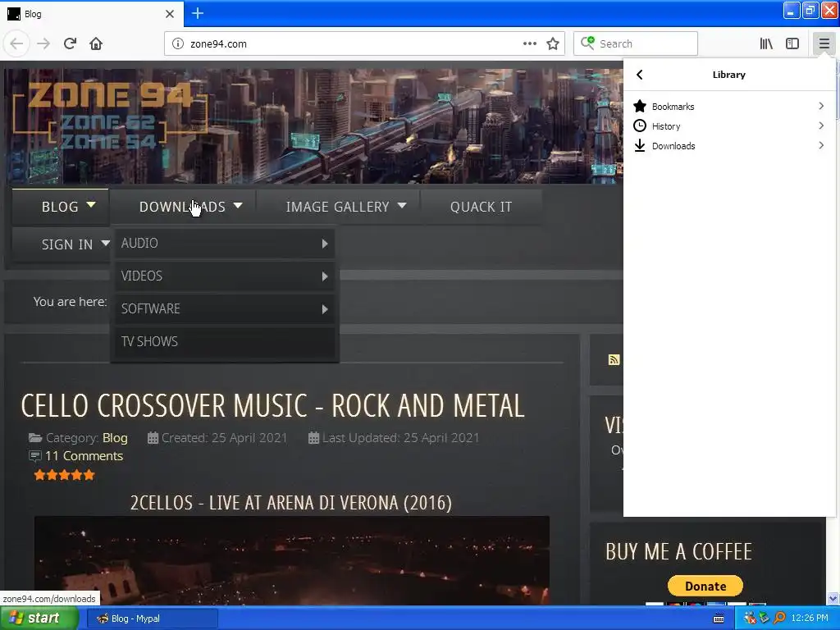Click the browser Back arrow button
The height and width of the screenshot is (630, 840).
[x=16, y=43]
